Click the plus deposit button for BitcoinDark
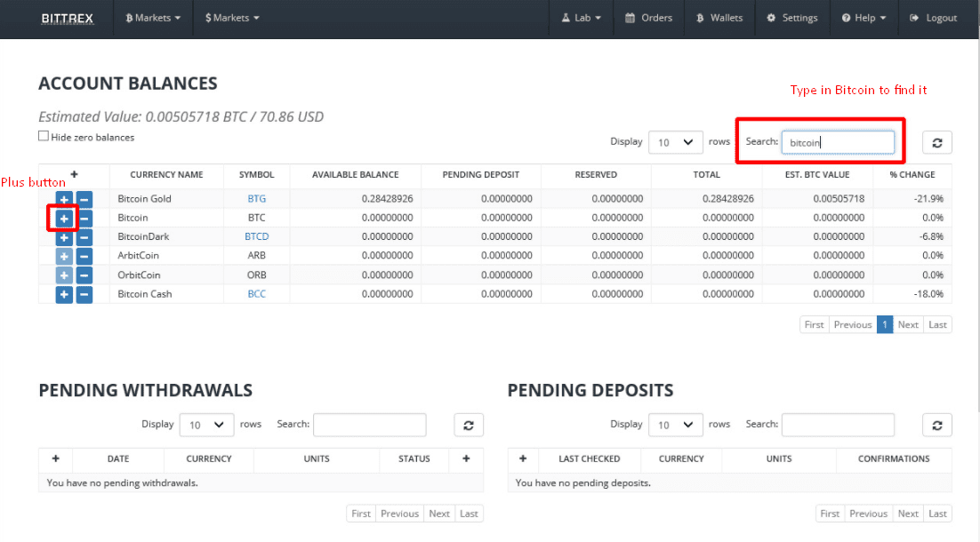Image resolution: width=980 pixels, height=542 pixels. [64, 237]
